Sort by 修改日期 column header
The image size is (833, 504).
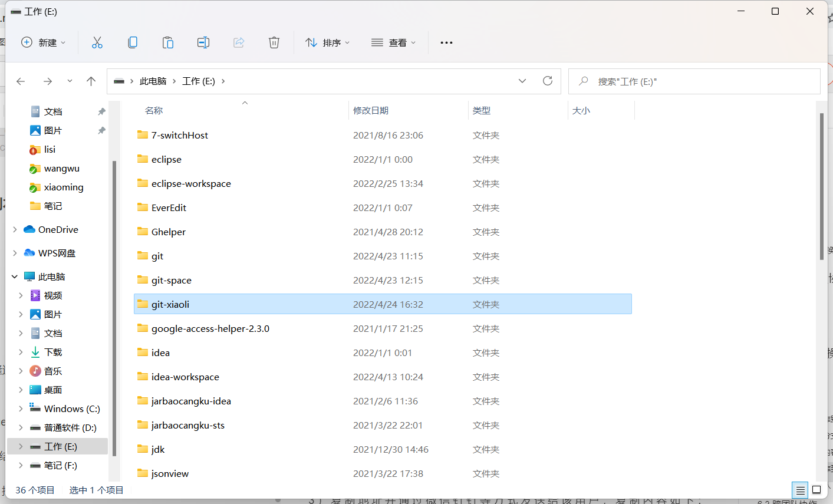(x=370, y=110)
